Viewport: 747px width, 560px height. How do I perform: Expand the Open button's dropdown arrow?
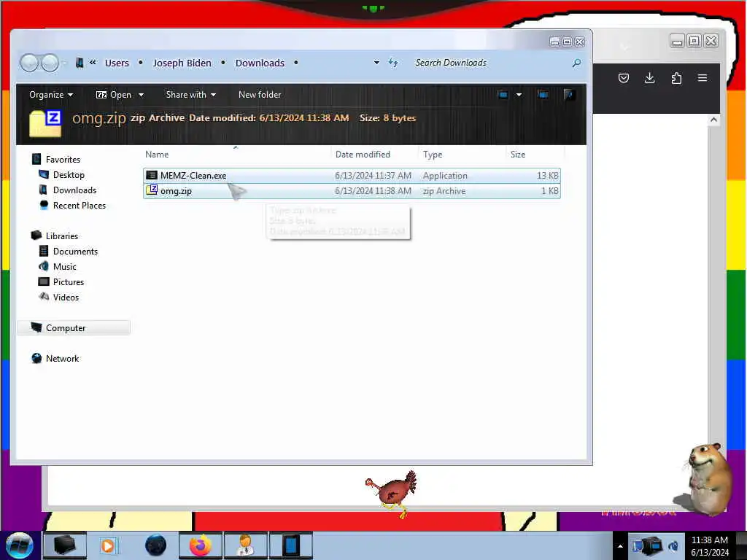141,95
